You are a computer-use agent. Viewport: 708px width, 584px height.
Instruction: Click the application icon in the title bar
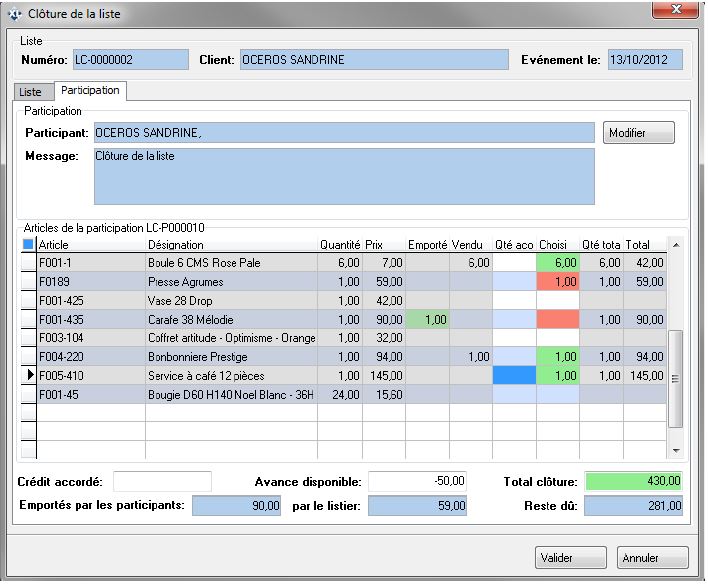[x=15, y=14]
